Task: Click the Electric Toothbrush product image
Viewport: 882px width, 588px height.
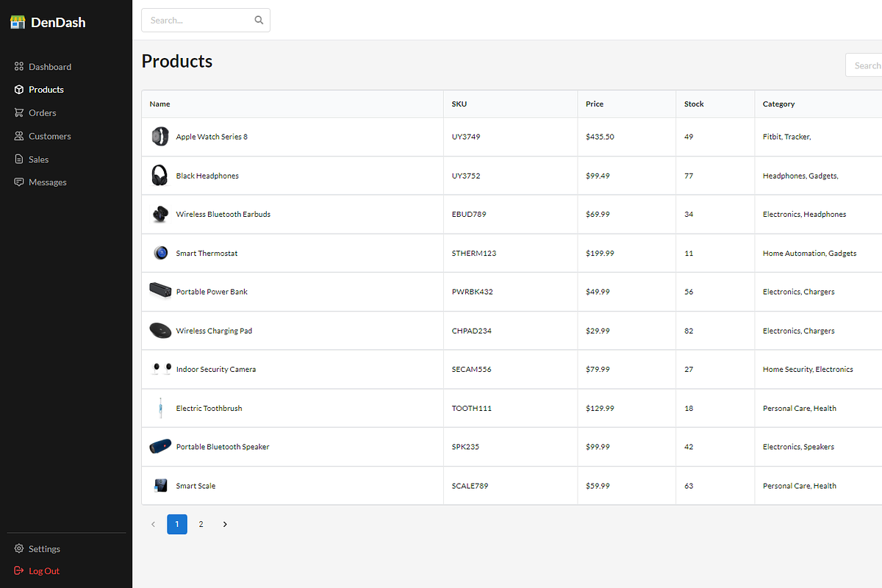Action: click(x=160, y=408)
